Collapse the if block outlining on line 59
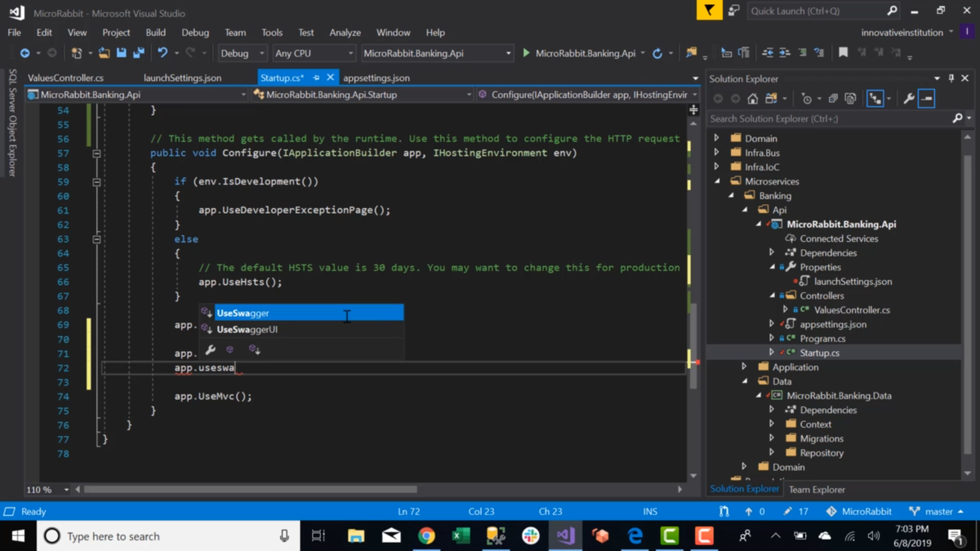The height and width of the screenshot is (551, 980). click(96, 182)
